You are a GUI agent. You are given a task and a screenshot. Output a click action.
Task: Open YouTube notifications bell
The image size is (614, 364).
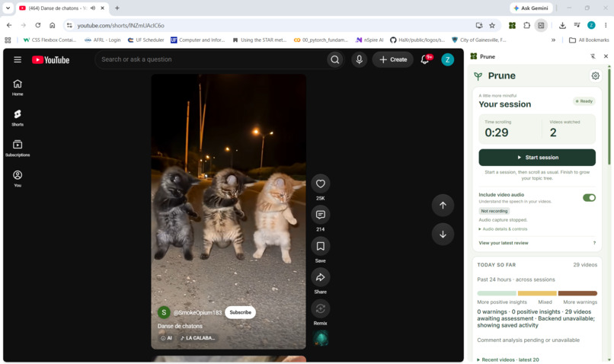[425, 59]
